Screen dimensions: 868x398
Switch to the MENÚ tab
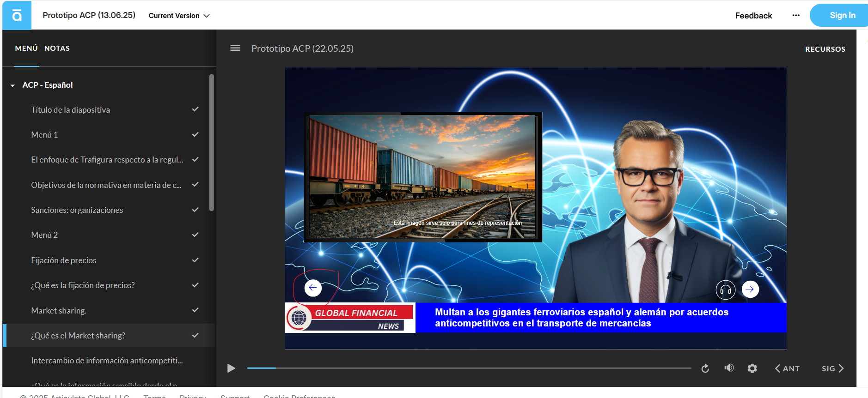[x=26, y=48]
